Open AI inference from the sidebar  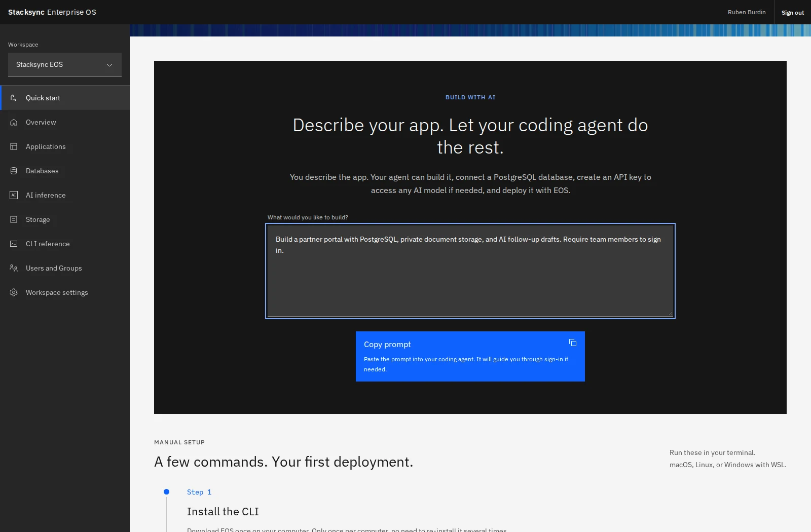65,195
